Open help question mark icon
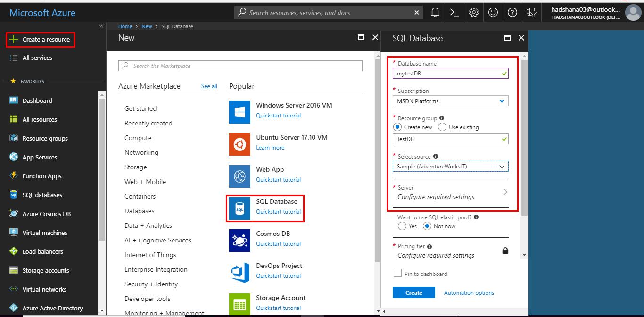This screenshot has width=644, height=317. tap(512, 13)
